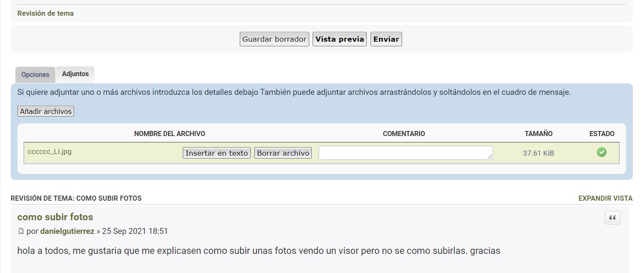The height and width of the screenshot is (273, 644).
Task: Insert the attachment with Insertar en texto
Action: point(216,153)
